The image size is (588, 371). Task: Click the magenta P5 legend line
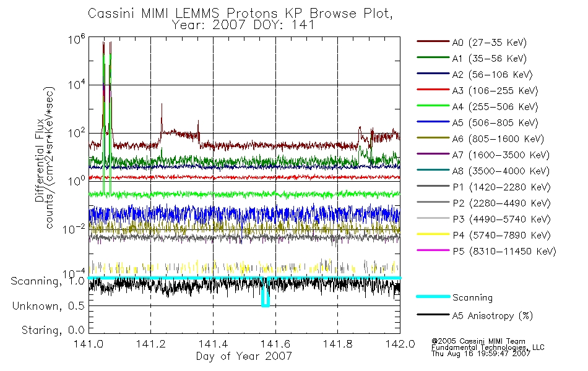433,250
